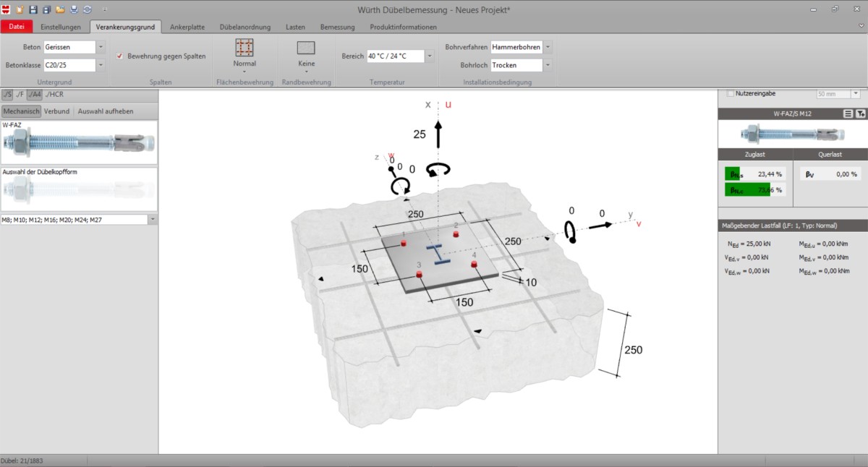
Task: Select red anchor number 4 on plate
Action: pos(474,265)
